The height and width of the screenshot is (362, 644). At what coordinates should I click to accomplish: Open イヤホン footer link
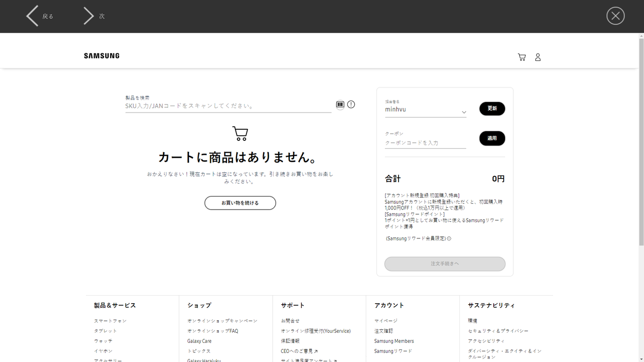pos(103,351)
